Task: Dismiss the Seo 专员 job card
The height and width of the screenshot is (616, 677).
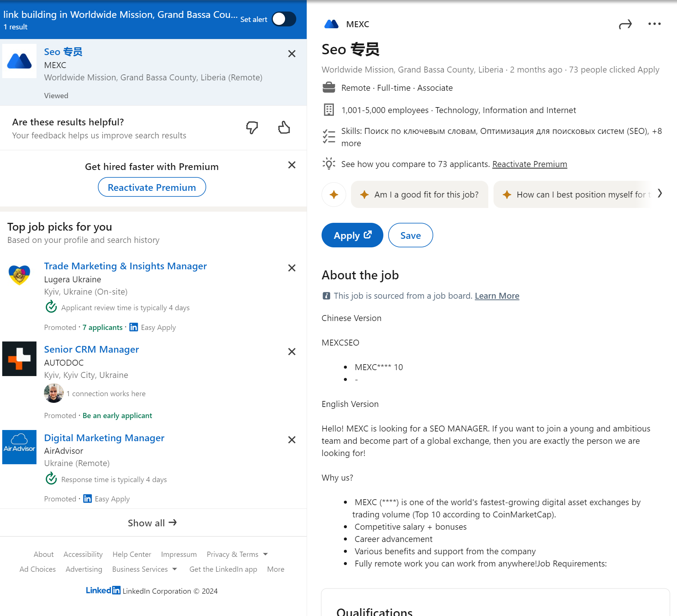Action: (292, 54)
